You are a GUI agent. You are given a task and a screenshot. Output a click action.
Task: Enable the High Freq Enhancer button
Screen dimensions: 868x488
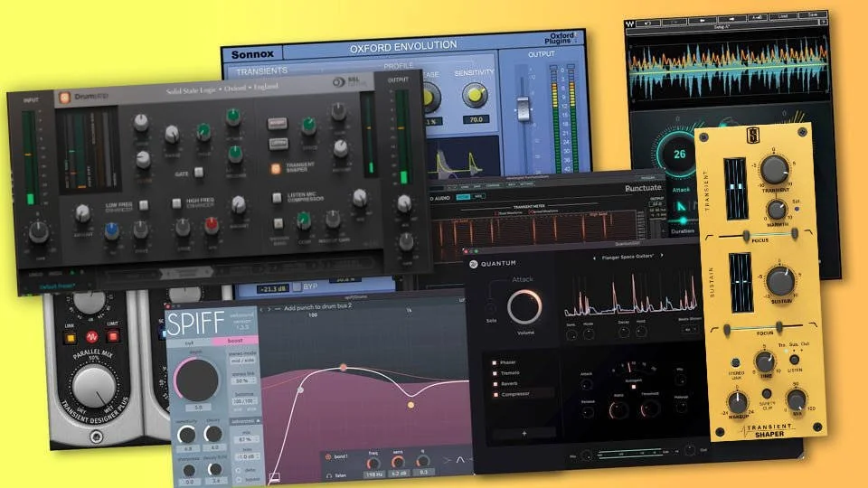coord(176,203)
